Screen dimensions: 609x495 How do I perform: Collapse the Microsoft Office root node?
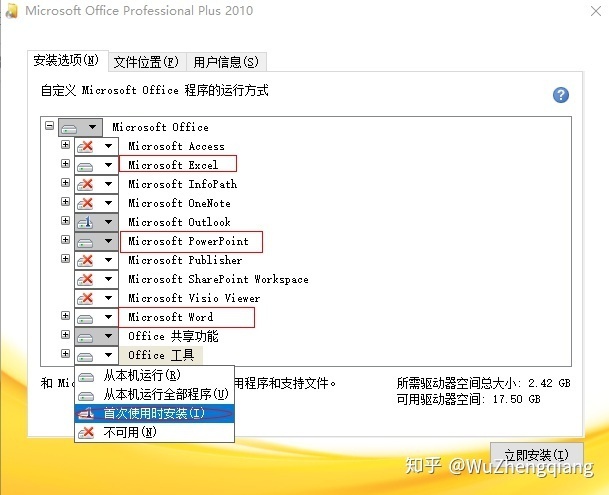[49, 125]
